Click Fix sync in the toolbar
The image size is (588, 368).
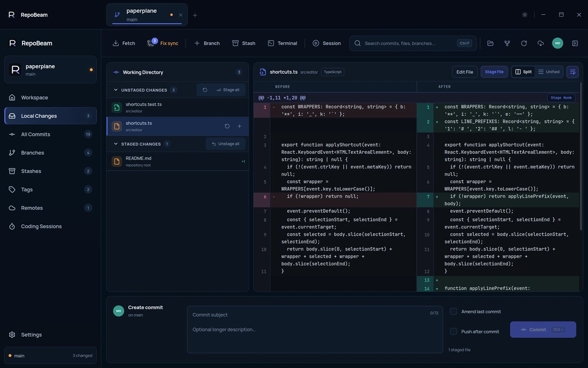(163, 43)
